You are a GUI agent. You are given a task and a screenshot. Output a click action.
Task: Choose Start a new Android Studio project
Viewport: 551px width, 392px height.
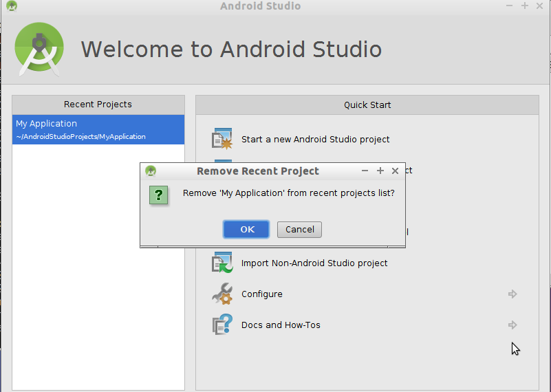(x=315, y=140)
